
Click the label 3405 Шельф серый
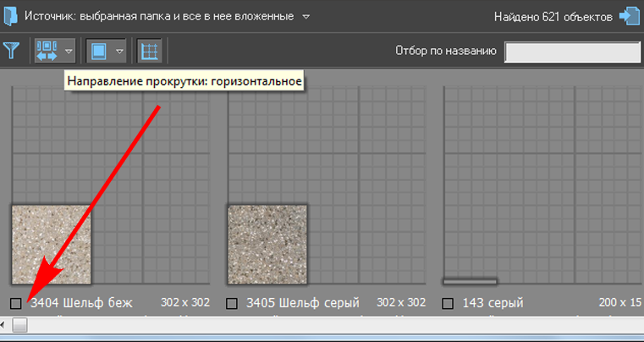[x=303, y=303]
